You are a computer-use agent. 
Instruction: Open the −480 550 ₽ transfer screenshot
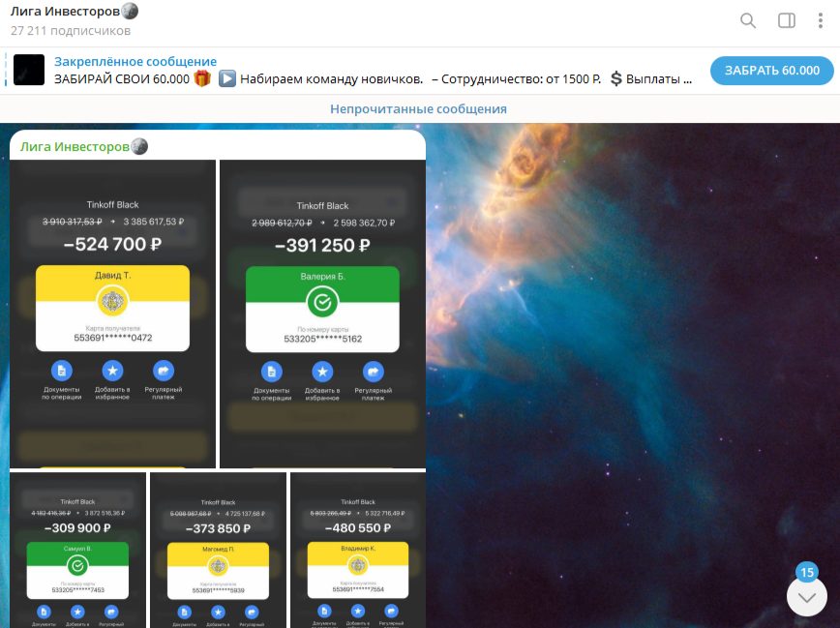pos(358,550)
